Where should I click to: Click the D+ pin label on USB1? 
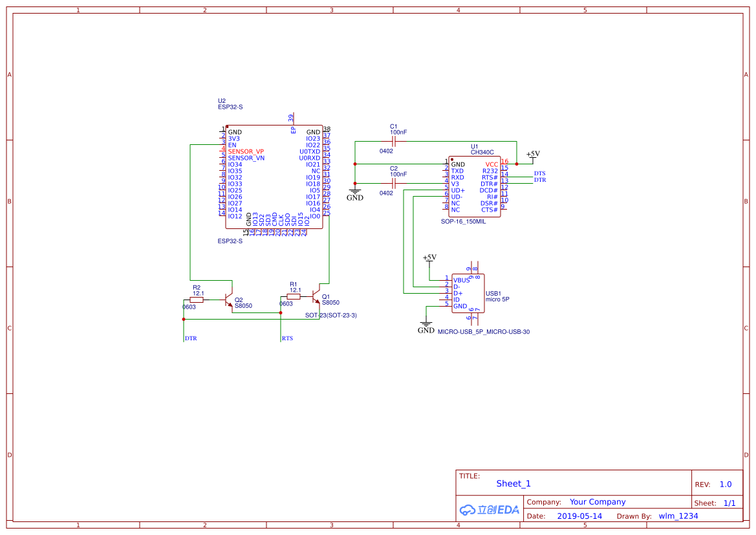click(x=458, y=293)
